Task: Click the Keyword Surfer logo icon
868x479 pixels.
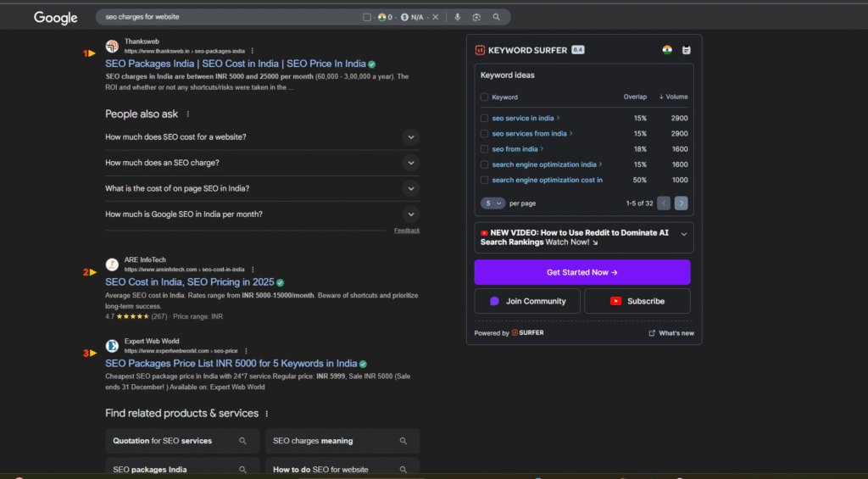Action: tap(480, 50)
